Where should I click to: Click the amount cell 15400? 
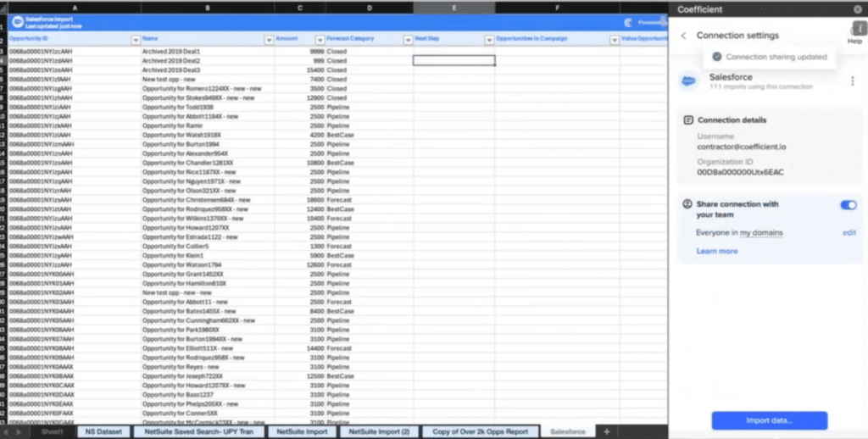click(x=300, y=70)
